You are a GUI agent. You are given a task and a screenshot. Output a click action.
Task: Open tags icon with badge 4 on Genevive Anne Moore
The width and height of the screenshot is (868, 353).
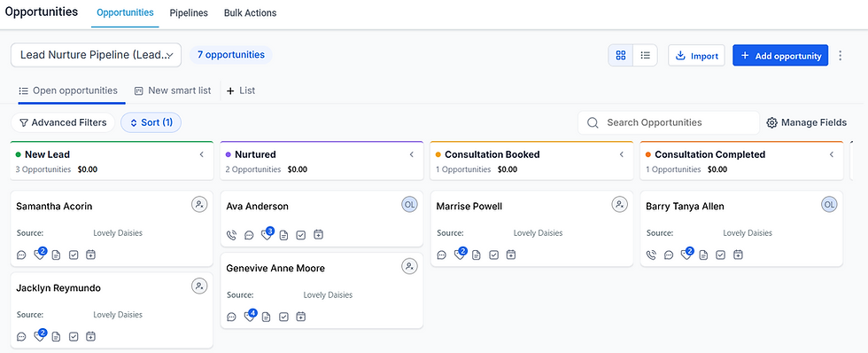pos(250,316)
